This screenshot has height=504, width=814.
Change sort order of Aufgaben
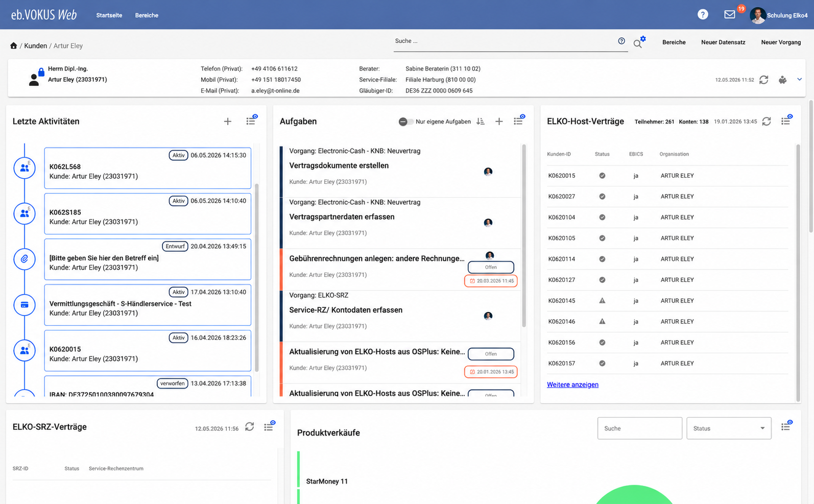481,122
